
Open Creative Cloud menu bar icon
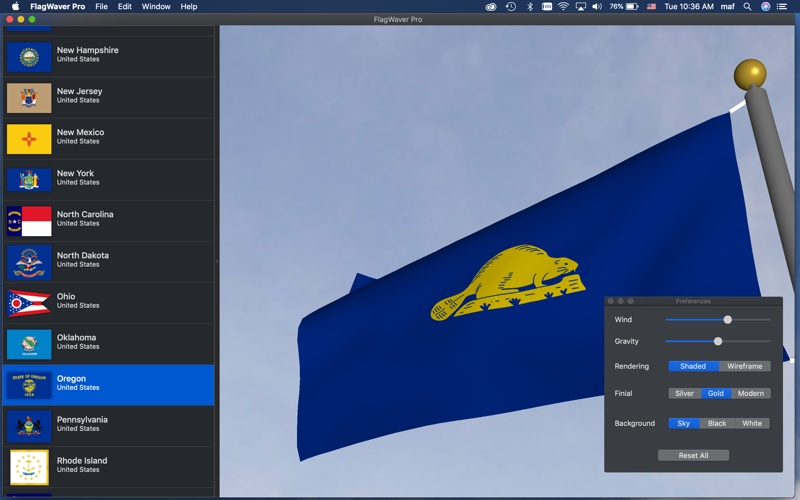point(491,7)
